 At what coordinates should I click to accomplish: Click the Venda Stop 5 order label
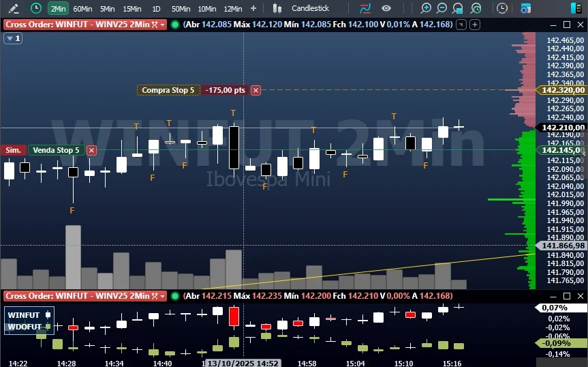click(x=57, y=150)
